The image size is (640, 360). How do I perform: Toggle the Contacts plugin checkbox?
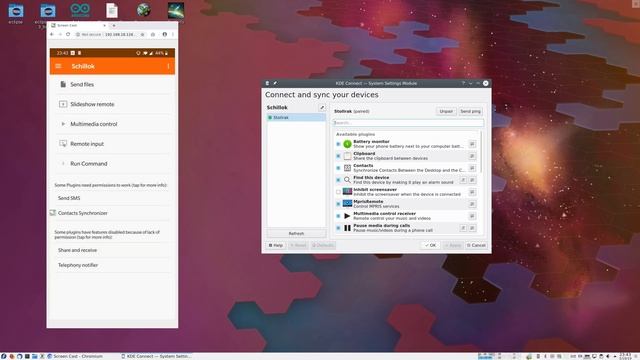[338, 168]
